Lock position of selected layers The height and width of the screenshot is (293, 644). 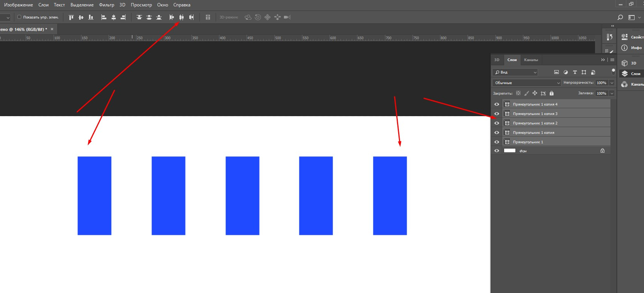535,93
